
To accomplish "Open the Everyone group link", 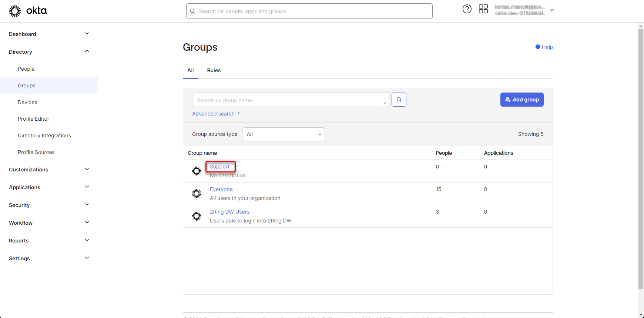I will pyautogui.click(x=221, y=189).
